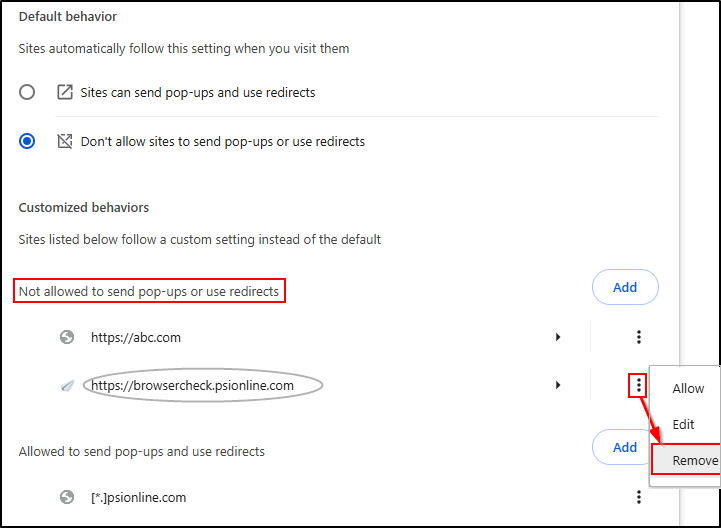Image resolution: width=721 pixels, height=528 pixels.
Task: Click the https://abc.com site entry text
Action: click(136, 338)
